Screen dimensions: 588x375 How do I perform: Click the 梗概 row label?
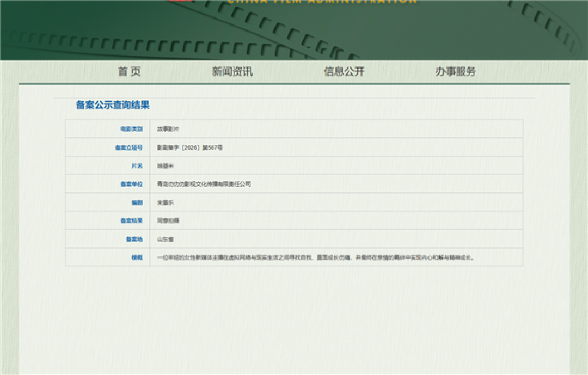pyautogui.click(x=137, y=257)
